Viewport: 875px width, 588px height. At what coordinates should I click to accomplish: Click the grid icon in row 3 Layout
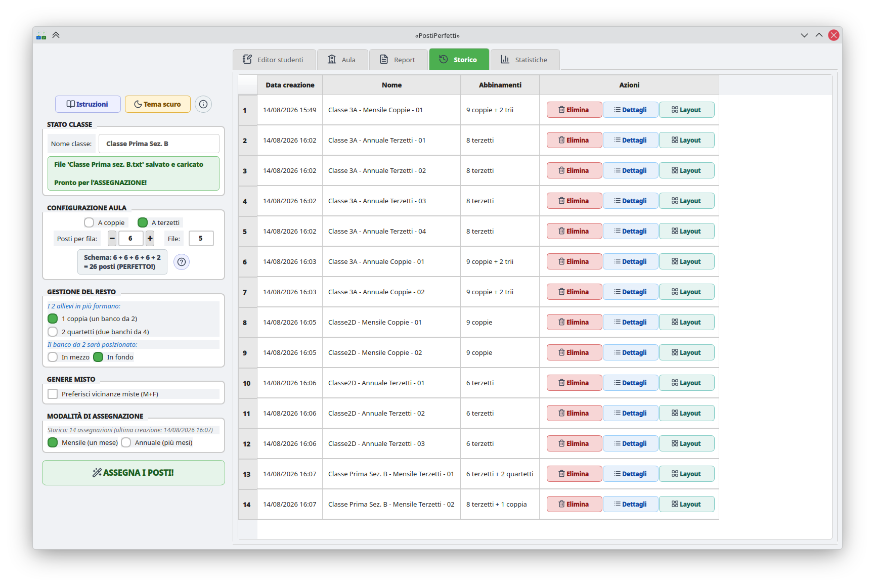tap(675, 170)
